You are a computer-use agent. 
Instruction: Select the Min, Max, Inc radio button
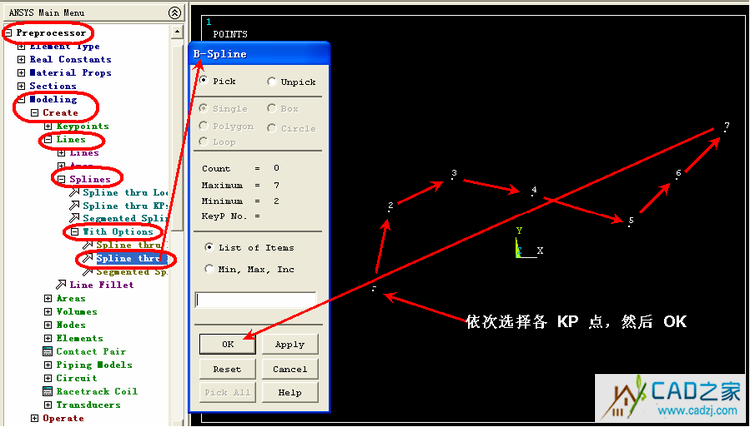209,269
